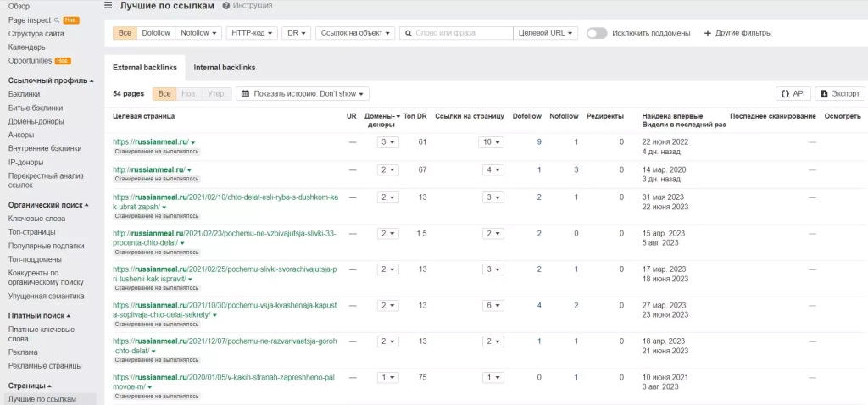Viewport: 868px width, 405px height.
Task: Open the pochemu-ne-razvarivaetsja-goroh page link
Action: [225, 346]
